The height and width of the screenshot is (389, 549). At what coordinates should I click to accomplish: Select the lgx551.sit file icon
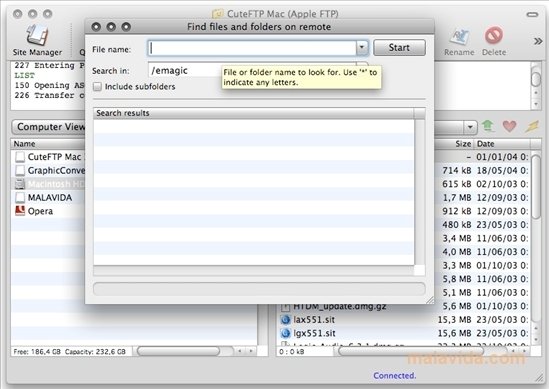tap(286, 333)
